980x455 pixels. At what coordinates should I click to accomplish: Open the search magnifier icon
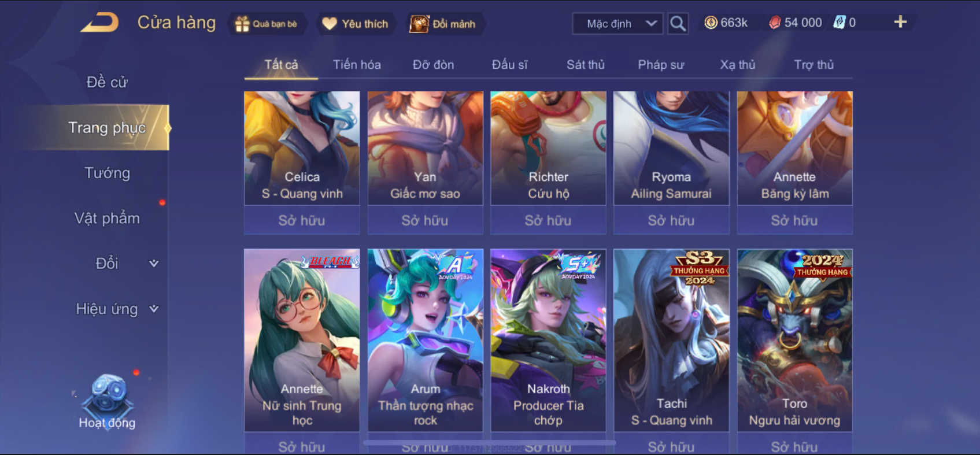click(x=678, y=24)
